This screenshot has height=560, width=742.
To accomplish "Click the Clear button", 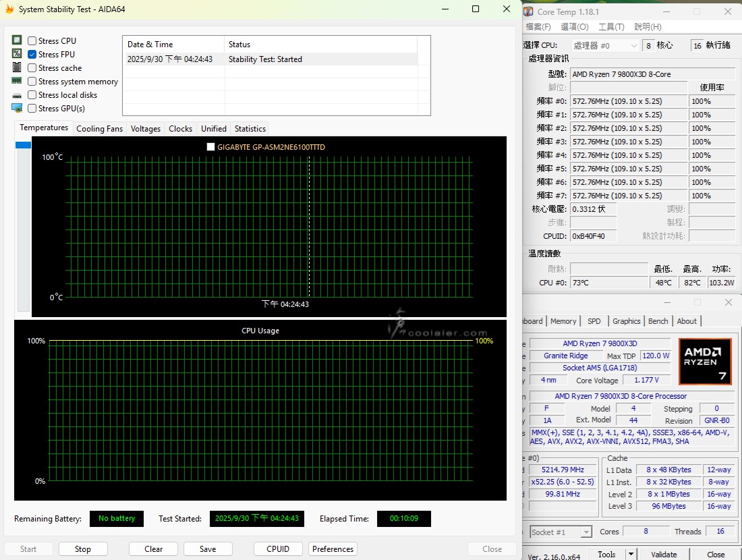I will pos(153,549).
